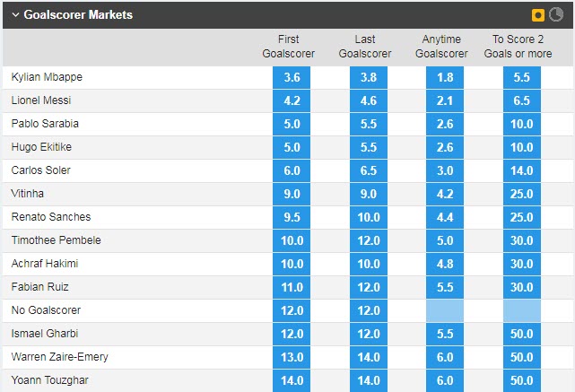Select Kylian Mbappe To Score 2 Goals 5.5
The height and width of the screenshot is (392, 575).
click(x=522, y=77)
